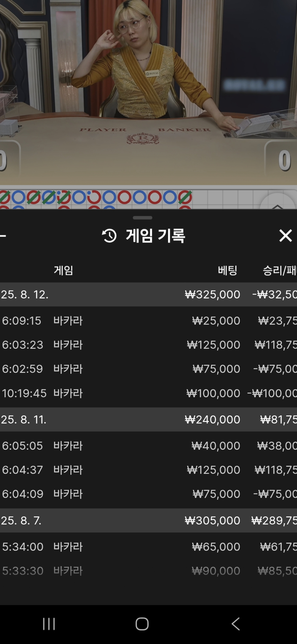View the 10:19:45 baccarat round details
This screenshot has height=644, width=297.
[148, 393]
